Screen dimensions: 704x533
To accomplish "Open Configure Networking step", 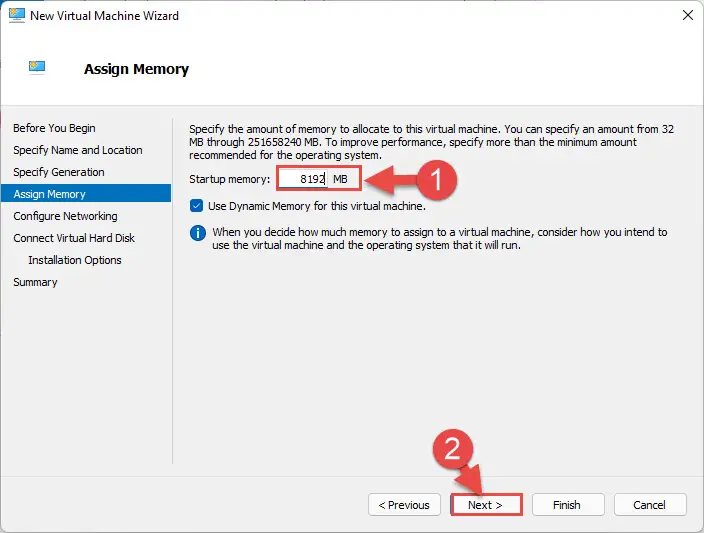I will (65, 216).
